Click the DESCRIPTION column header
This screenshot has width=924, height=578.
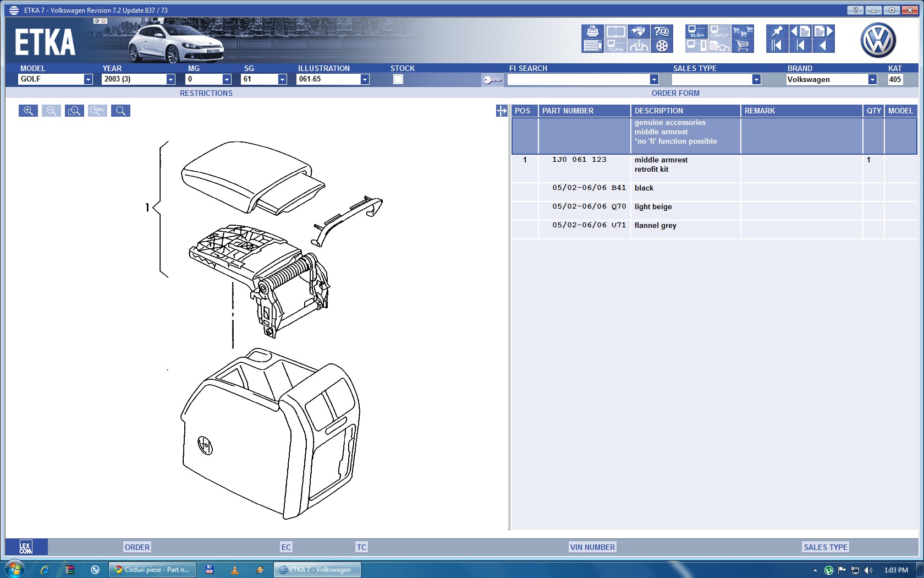coord(685,111)
